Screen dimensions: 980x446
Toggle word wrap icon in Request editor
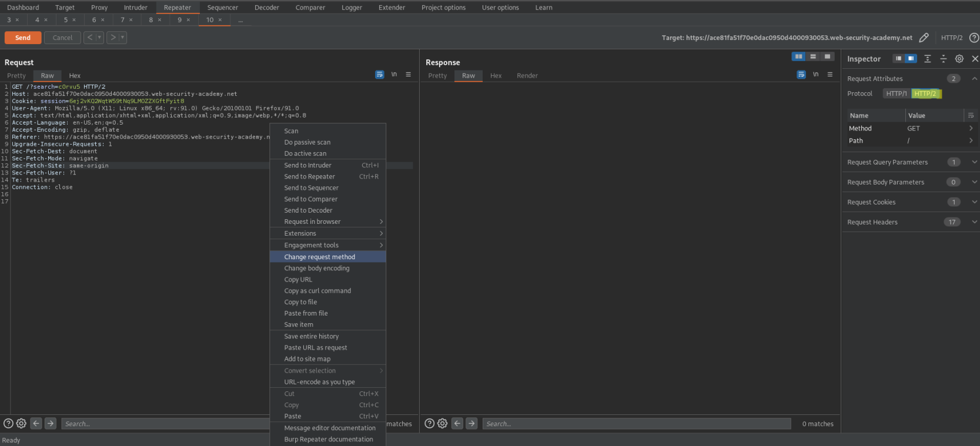click(x=380, y=75)
